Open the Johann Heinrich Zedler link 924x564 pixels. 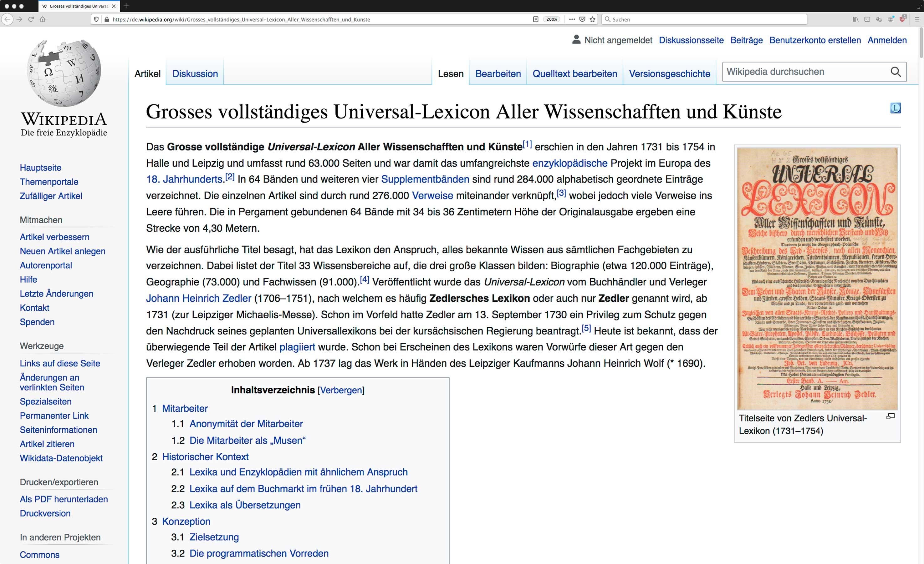point(198,298)
